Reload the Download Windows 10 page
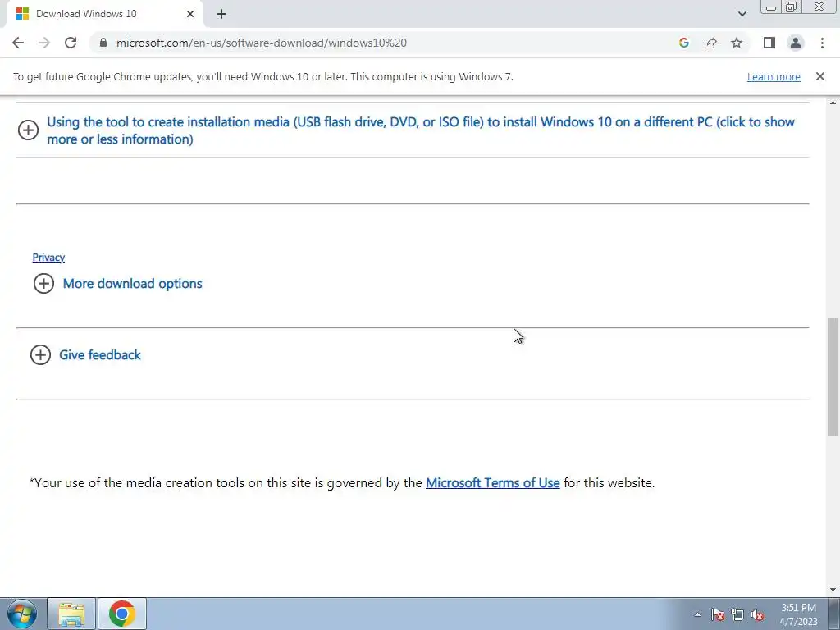Screen dimensions: 840x630 pos(71,43)
